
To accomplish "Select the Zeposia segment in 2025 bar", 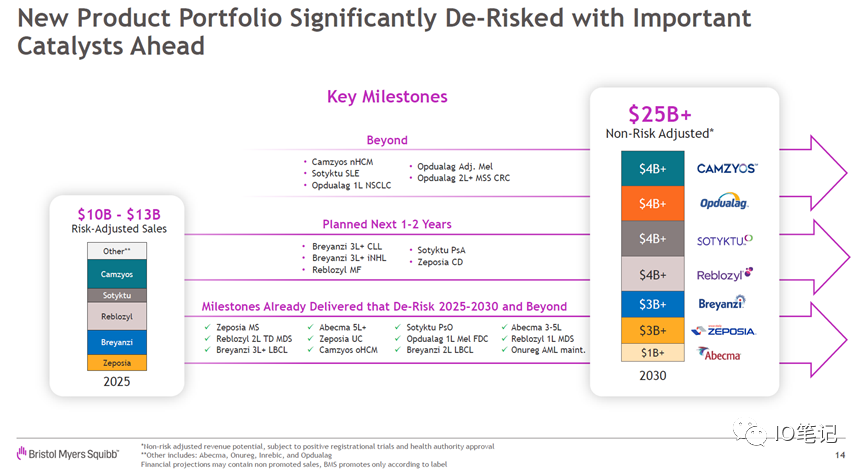I will 116,362.
